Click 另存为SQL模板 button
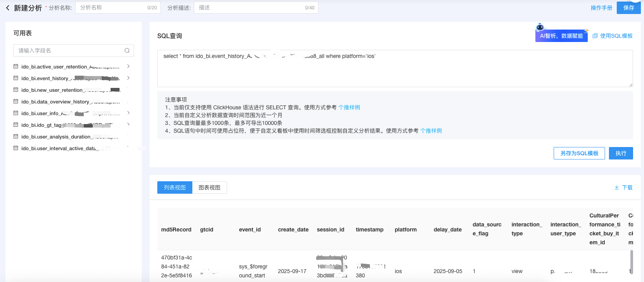644x282 pixels. click(x=579, y=153)
